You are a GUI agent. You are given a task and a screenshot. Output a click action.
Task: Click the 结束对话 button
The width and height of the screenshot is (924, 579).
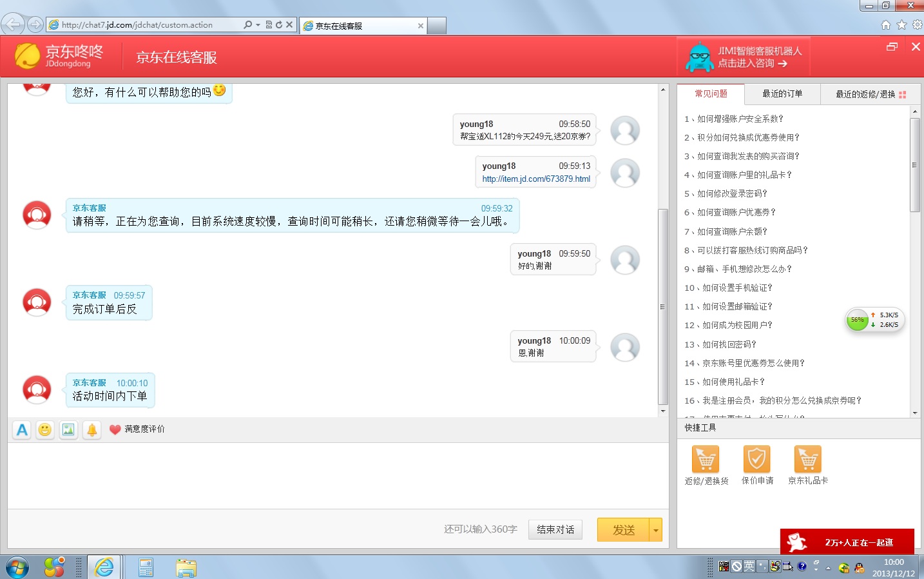[555, 529]
